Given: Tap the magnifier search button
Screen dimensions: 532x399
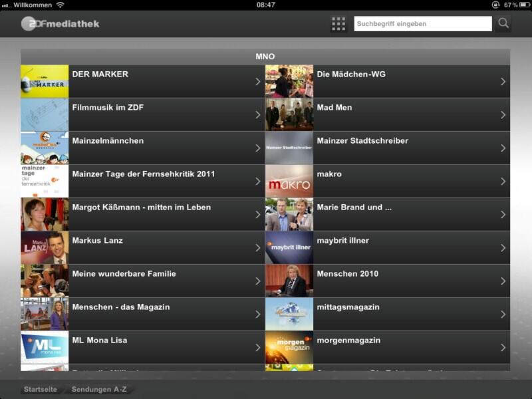Looking at the screenshot, I should 503,23.
